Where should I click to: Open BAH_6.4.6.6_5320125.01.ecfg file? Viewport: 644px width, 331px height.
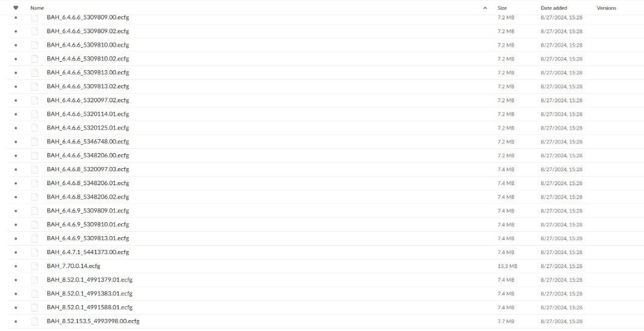click(x=88, y=128)
